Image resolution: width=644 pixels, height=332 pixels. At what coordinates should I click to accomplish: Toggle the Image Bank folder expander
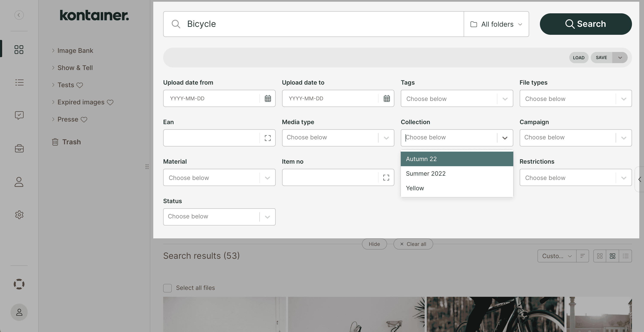[52, 50]
